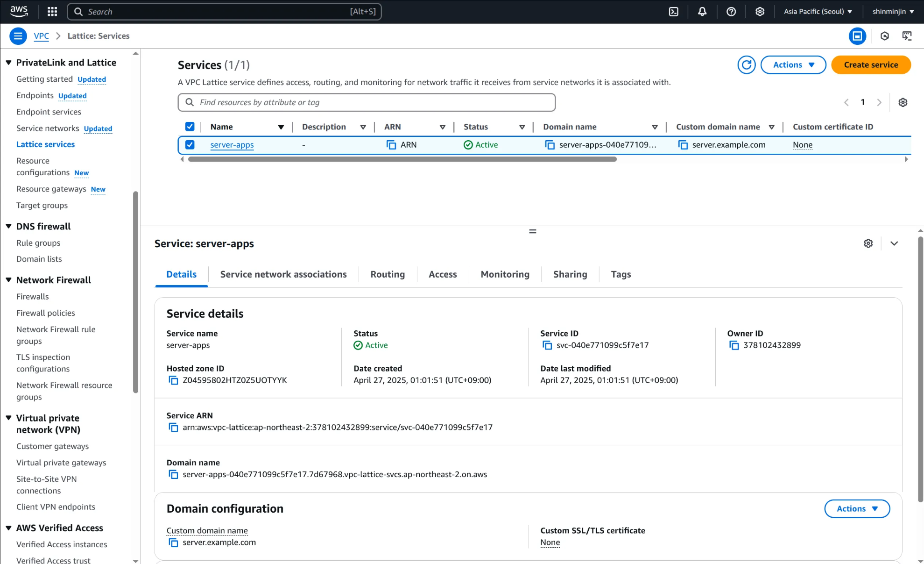Switch to the Access tab
The width and height of the screenshot is (924, 564).
click(x=443, y=274)
